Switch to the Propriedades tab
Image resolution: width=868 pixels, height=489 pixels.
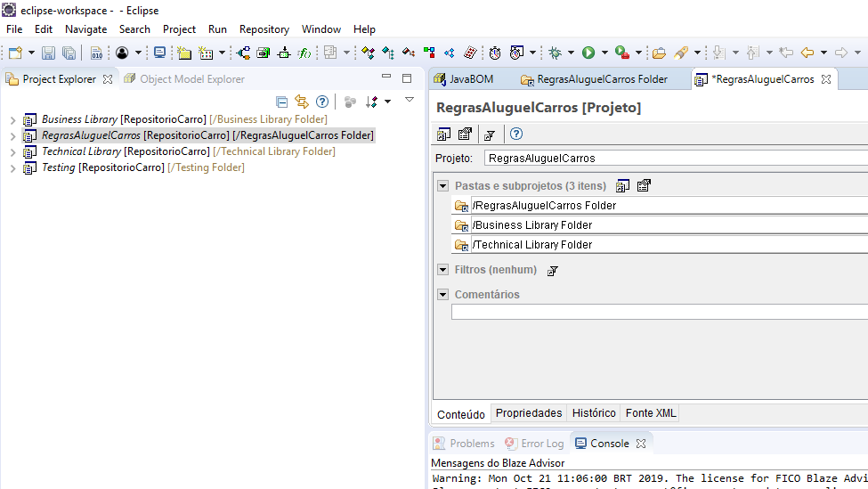click(x=529, y=413)
